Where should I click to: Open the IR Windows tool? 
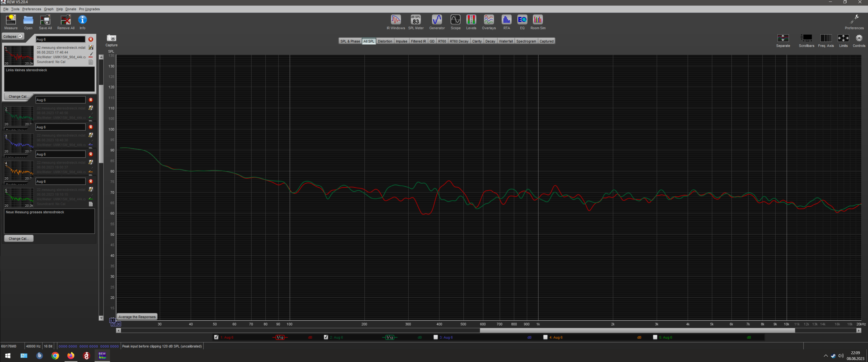(396, 20)
